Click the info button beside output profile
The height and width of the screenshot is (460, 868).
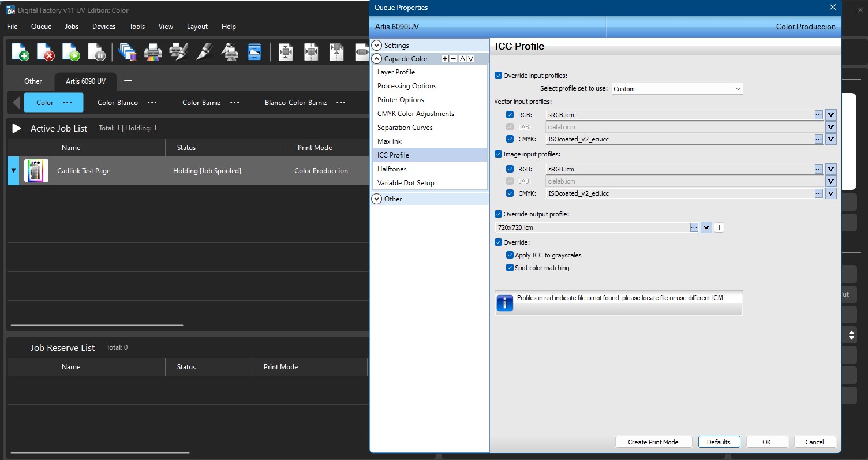[x=719, y=227]
